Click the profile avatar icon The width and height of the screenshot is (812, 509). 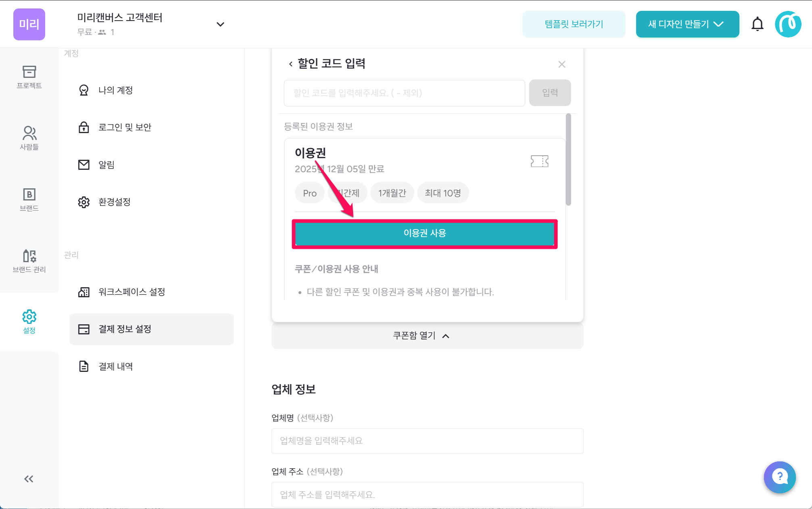(x=788, y=24)
